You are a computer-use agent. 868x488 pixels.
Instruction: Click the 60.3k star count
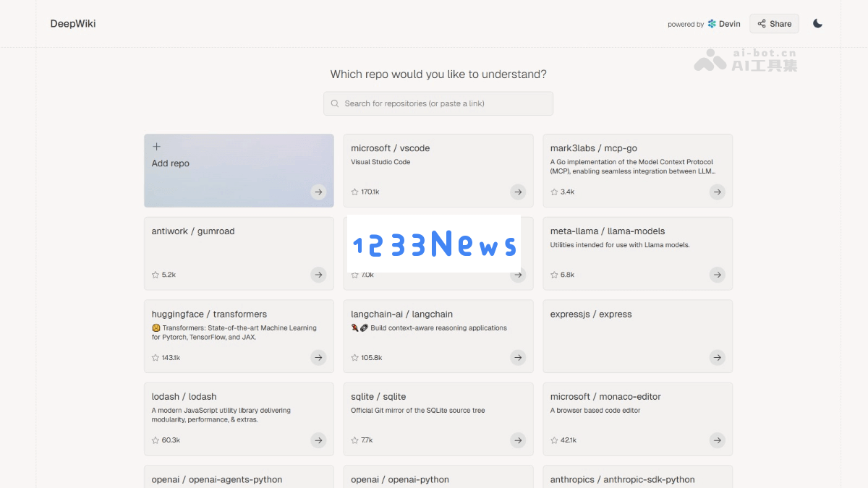pos(171,440)
